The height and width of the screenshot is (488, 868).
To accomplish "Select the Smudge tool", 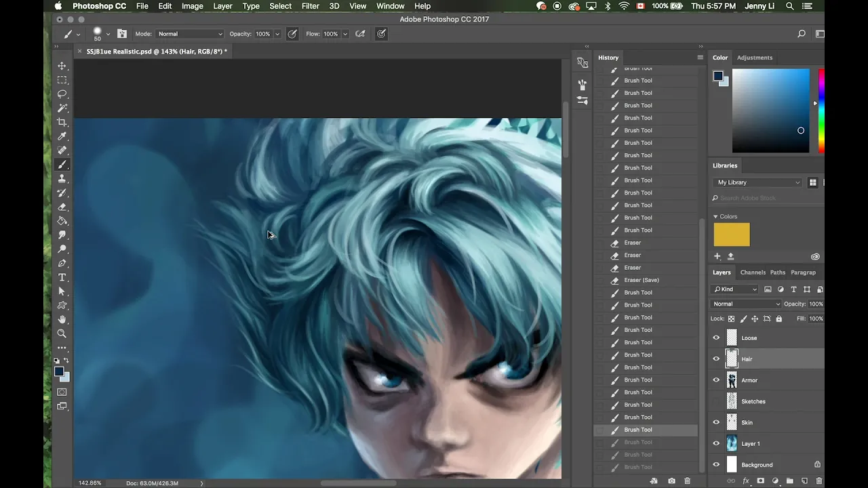I will (x=62, y=235).
